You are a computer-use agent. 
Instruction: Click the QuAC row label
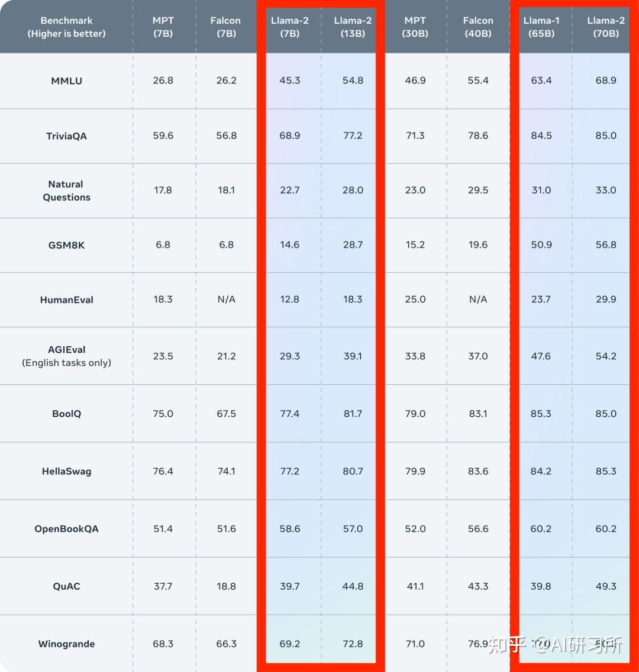coord(66,586)
